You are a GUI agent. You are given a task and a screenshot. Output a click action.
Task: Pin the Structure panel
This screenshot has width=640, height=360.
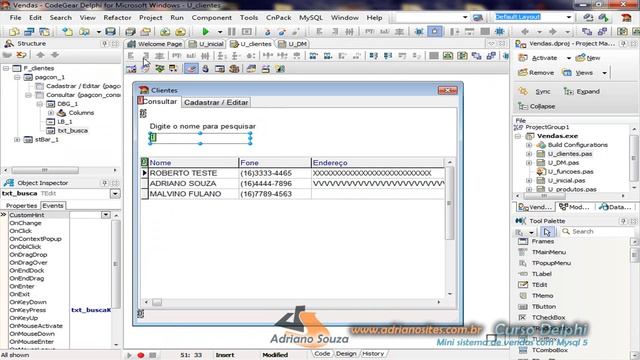104,44
